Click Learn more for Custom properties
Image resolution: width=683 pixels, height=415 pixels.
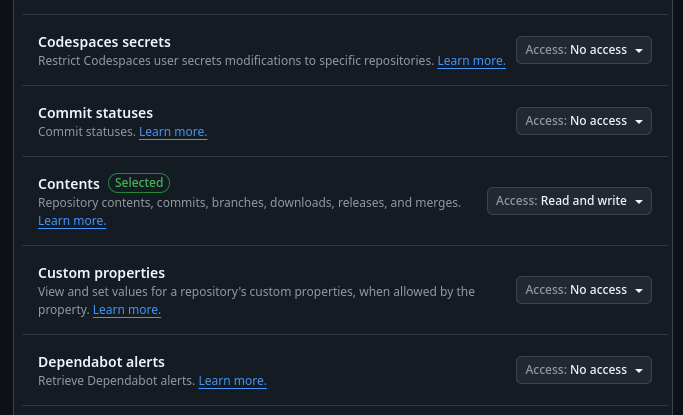coord(127,310)
